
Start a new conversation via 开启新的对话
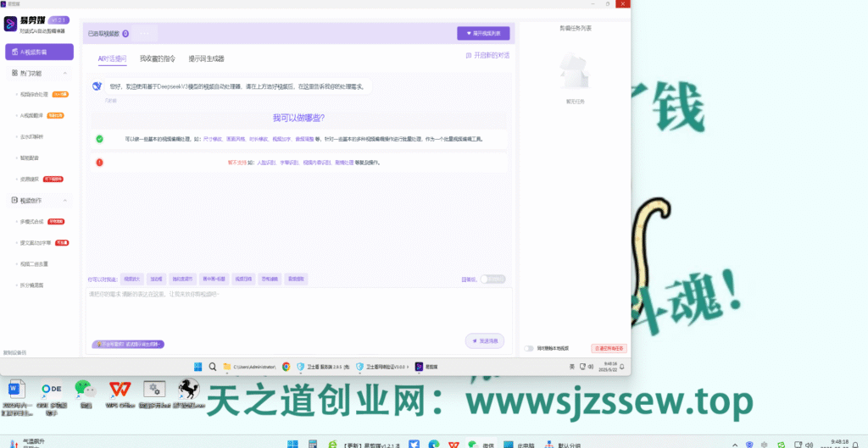487,55
